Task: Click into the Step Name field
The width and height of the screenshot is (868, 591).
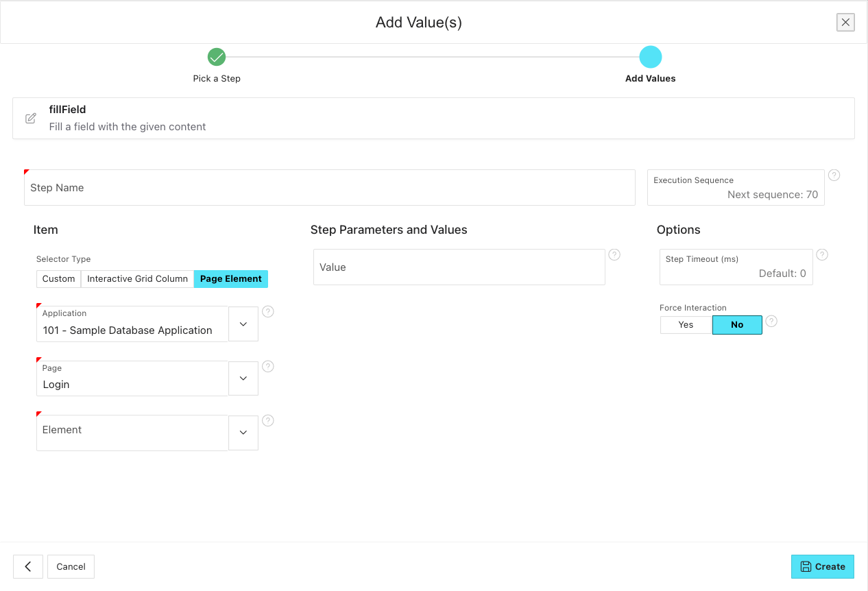Action: (x=329, y=188)
